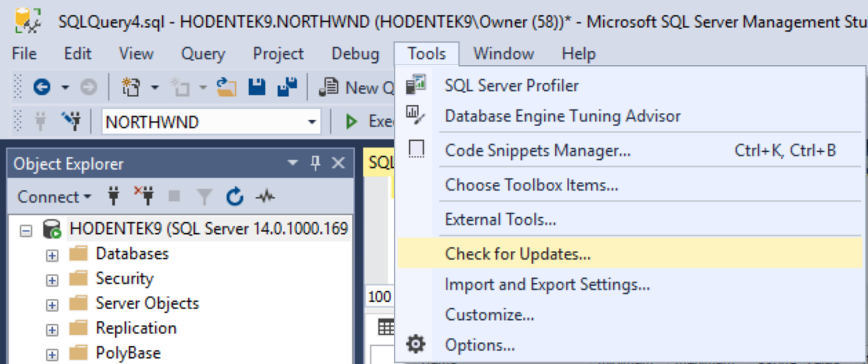Click the Navigate Backward arrow icon
Viewport: 868px width, 364px height.
tap(42, 87)
